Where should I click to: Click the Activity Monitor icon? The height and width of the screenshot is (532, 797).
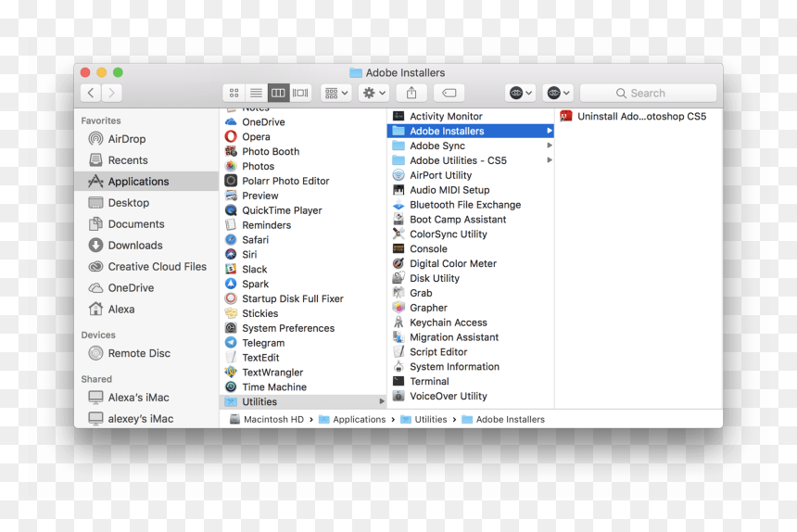398,117
